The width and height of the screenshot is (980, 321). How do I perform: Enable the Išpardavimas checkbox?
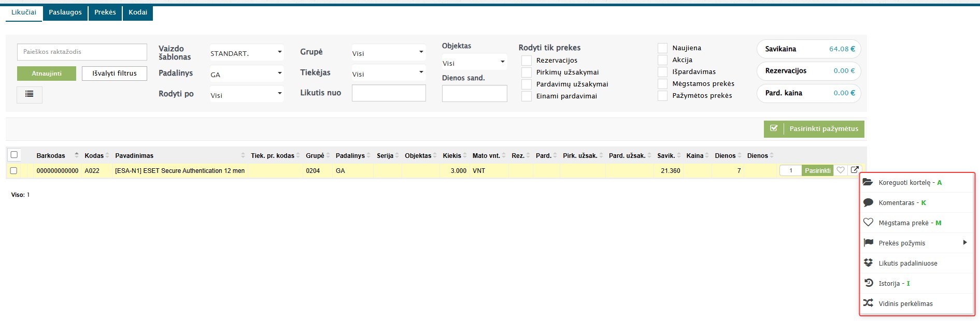point(662,72)
